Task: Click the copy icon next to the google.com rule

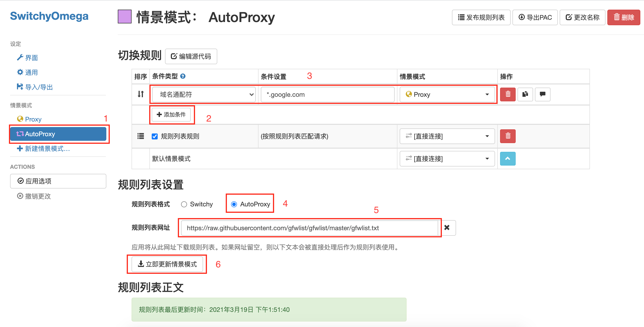Action: [525, 94]
